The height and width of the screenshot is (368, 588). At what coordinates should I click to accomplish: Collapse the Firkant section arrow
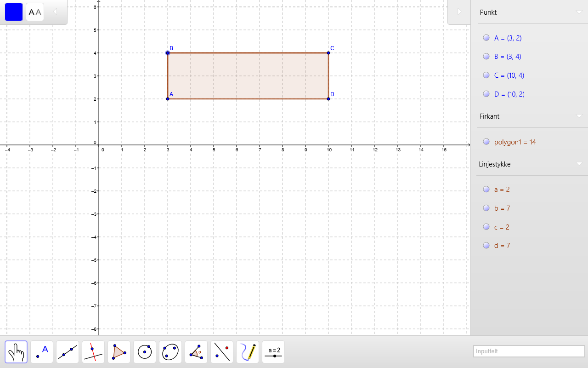579,116
